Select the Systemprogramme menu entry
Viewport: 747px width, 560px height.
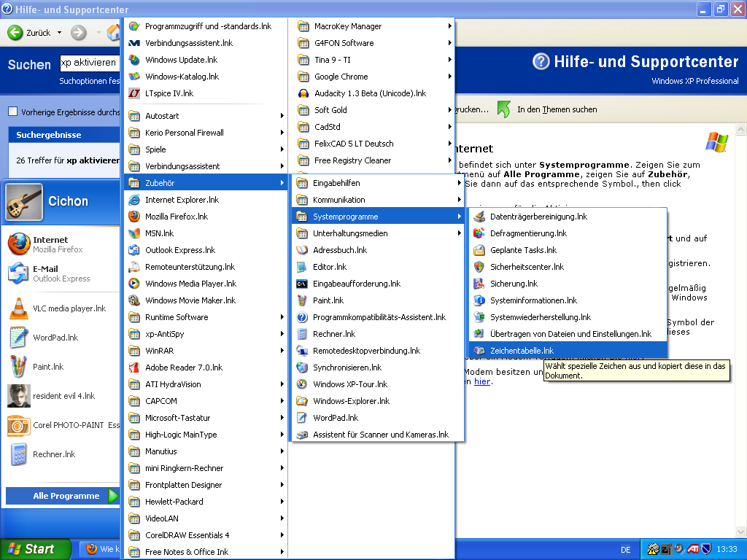(x=377, y=217)
